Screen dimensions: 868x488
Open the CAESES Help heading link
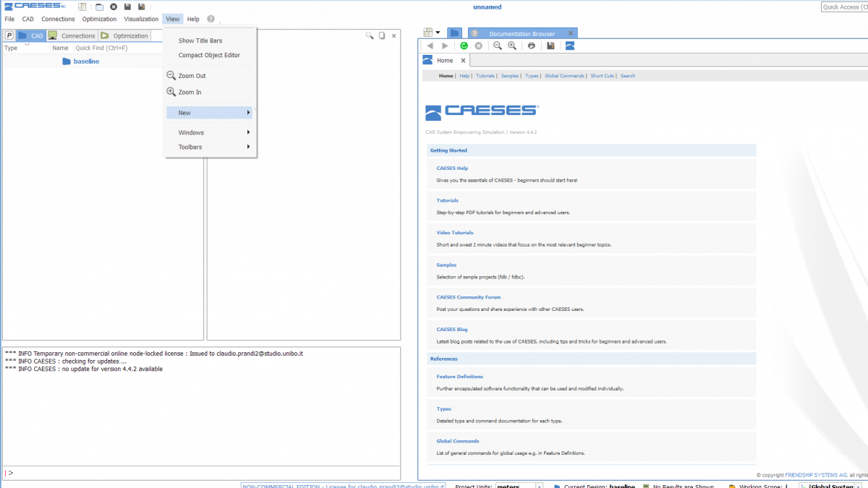pos(452,168)
